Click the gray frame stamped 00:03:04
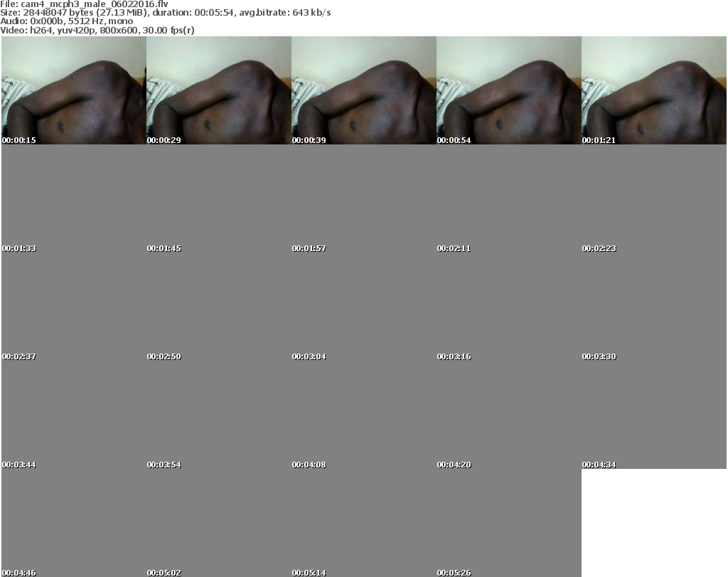The image size is (728, 577). (x=364, y=307)
